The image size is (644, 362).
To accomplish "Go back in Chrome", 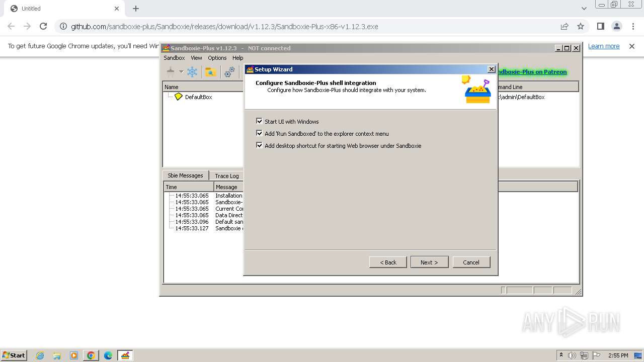I will click(x=11, y=26).
